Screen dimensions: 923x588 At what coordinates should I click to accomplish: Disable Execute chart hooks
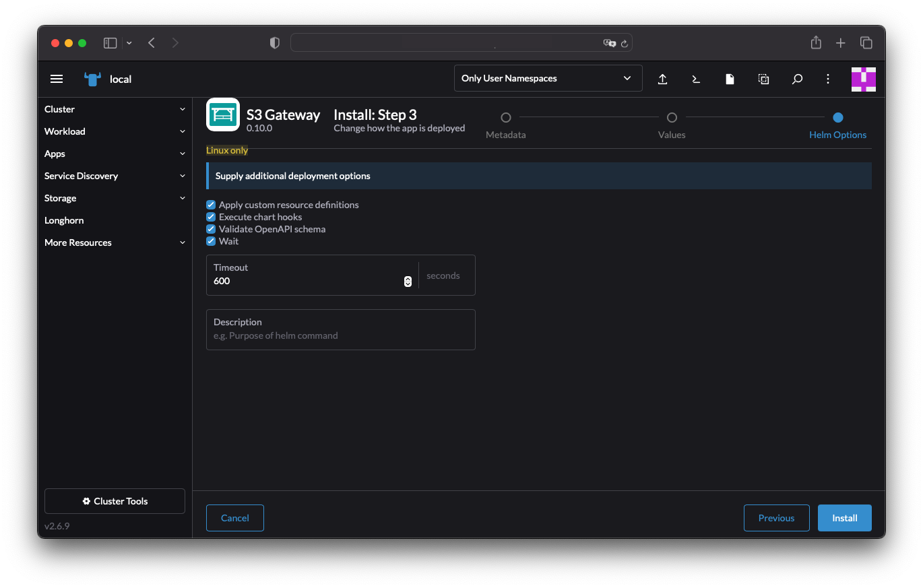(x=211, y=216)
